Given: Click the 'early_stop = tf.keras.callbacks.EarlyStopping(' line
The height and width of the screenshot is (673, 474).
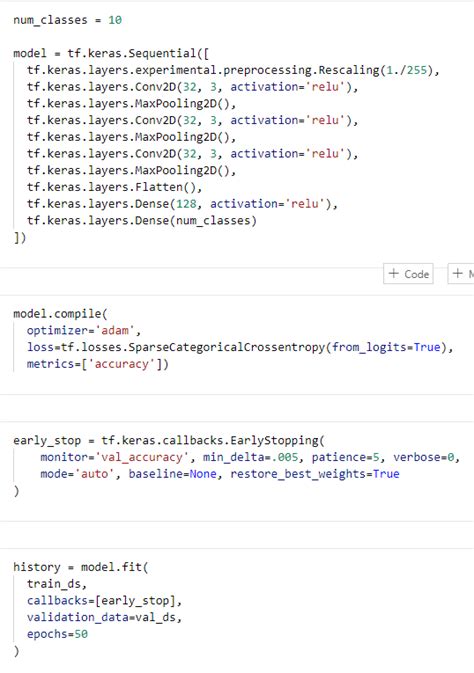Looking at the screenshot, I should point(169,441).
